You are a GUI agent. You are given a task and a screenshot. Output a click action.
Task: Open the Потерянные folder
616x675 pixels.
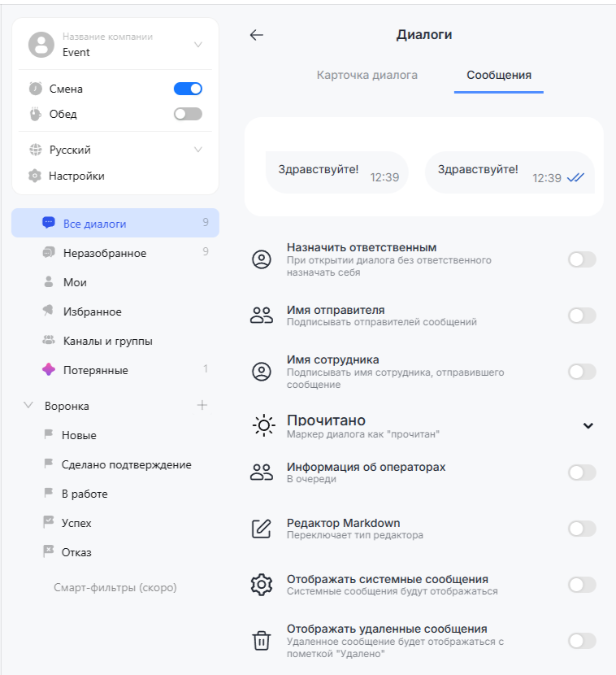coord(95,370)
